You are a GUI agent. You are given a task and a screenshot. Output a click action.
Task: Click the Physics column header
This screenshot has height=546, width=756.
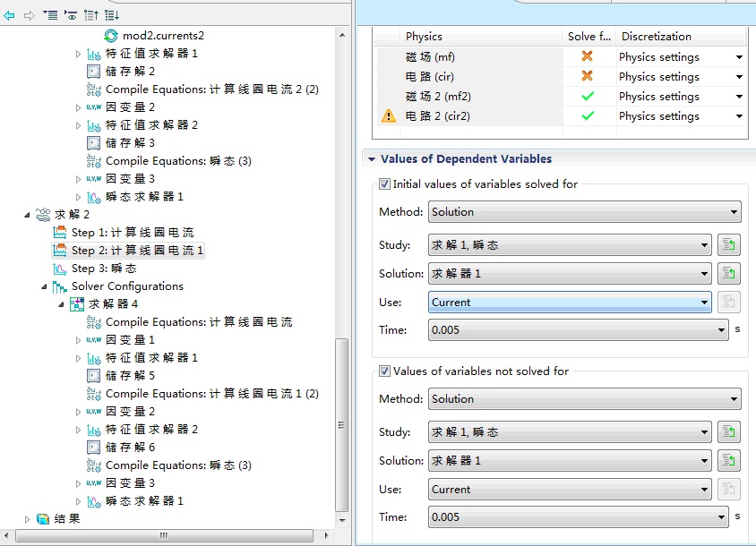pos(424,37)
